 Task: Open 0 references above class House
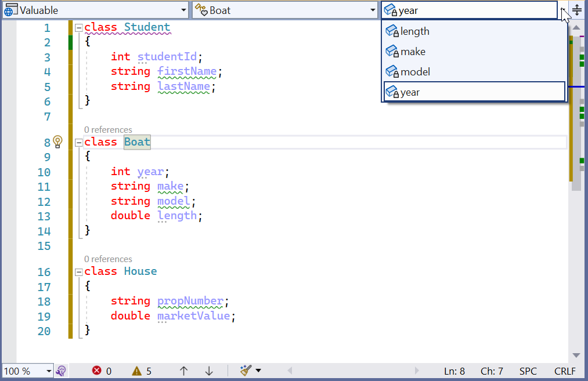coord(108,259)
